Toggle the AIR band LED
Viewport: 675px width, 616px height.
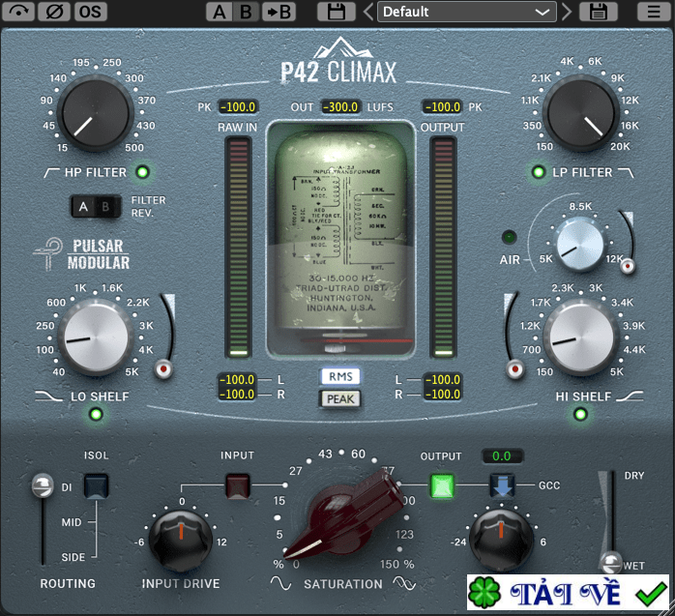point(510,237)
